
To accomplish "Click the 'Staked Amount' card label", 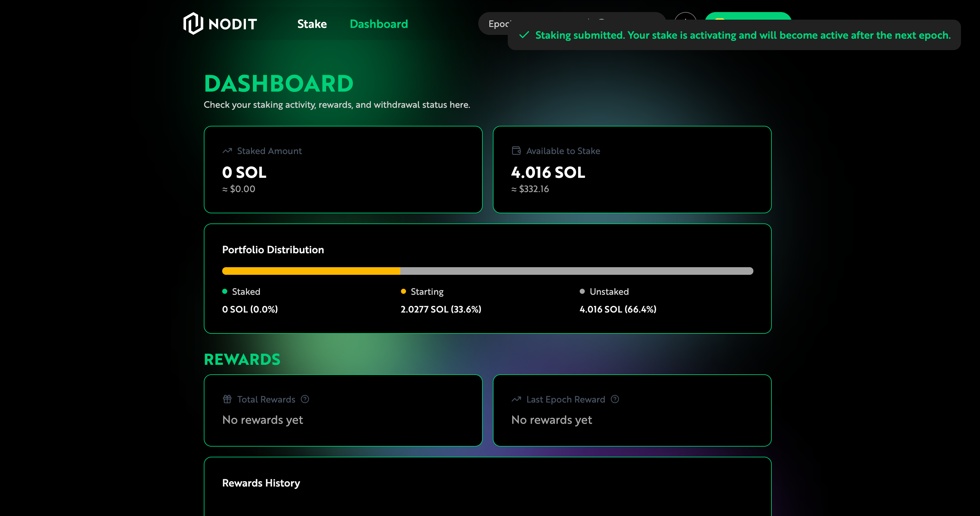I will point(269,151).
